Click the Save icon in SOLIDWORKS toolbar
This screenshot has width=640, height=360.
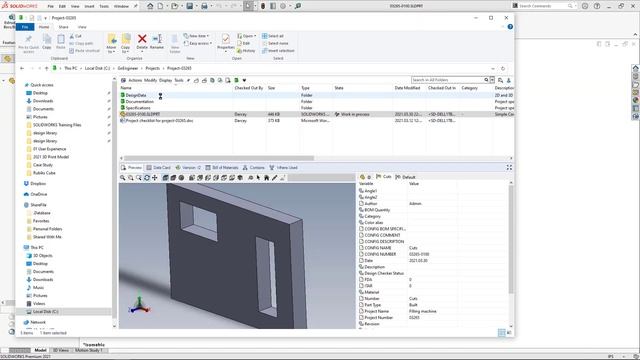pyautogui.click(x=189, y=6)
